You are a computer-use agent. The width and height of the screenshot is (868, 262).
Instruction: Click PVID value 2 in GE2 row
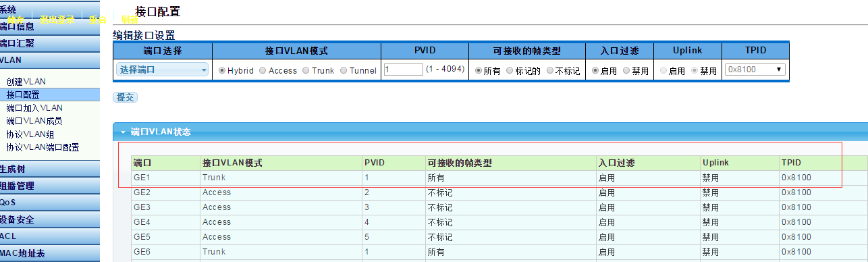(367, 192)
